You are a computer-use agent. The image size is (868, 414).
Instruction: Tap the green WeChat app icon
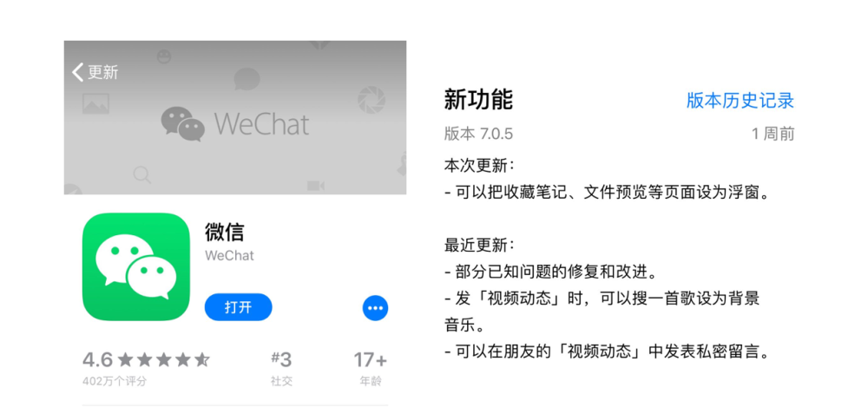136,266
